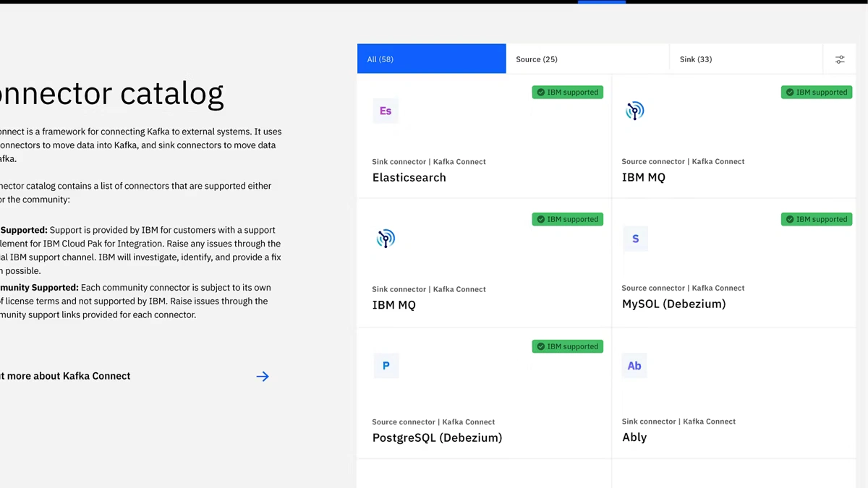Screen dimensions: 868x488
Task: Click the IBM MQ sink connector icon
Action: pos(386,239)
